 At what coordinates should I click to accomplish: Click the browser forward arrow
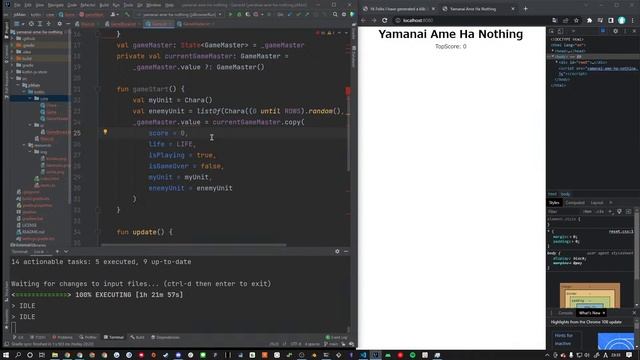point(374,20)
